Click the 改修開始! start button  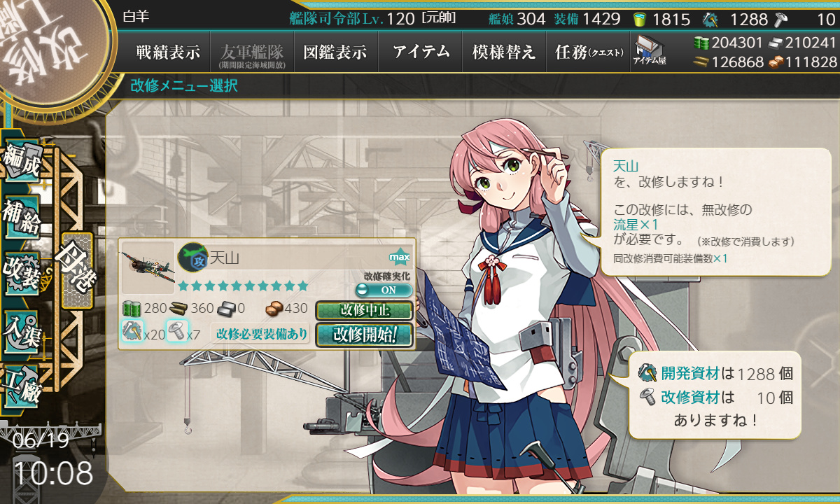(364, 334)
